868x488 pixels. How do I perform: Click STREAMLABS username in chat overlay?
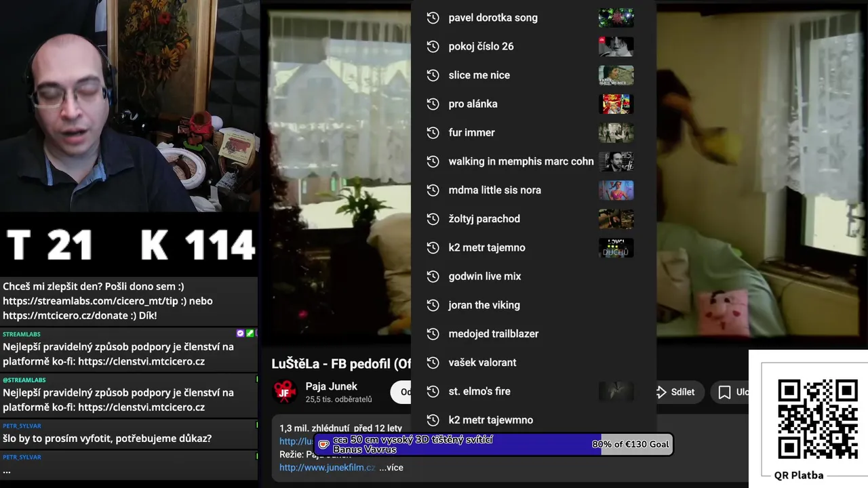(22, 334)
